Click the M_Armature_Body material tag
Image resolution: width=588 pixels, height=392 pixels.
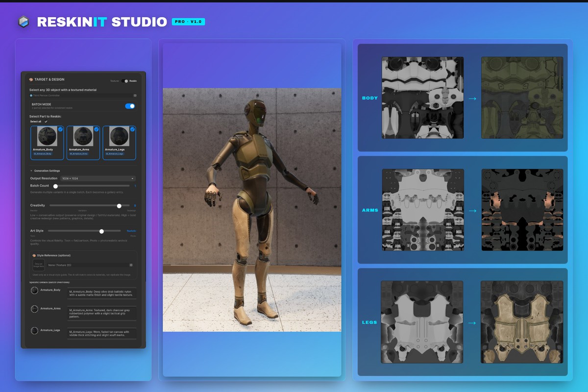pyautogui.click(x=43, y=154)
